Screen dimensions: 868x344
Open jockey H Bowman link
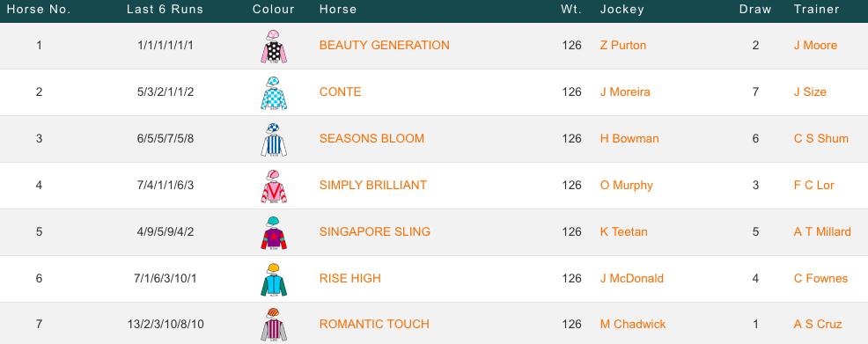[x=629, y=138]
